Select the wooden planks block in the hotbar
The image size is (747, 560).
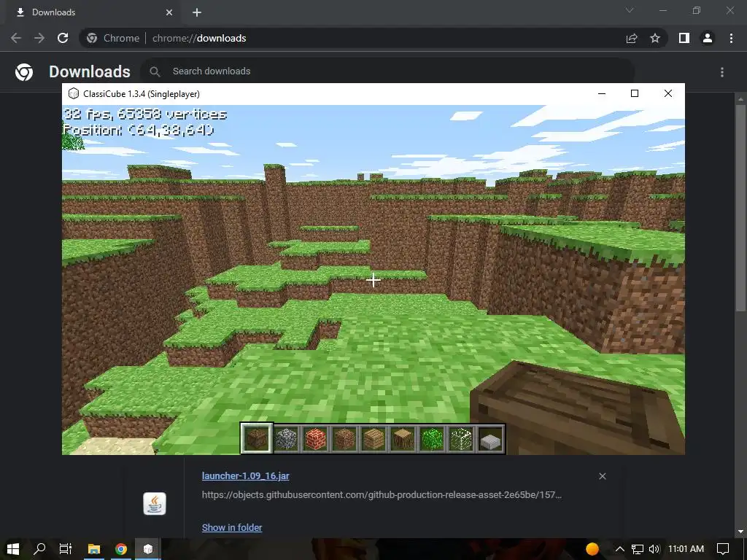click(373, 438)
